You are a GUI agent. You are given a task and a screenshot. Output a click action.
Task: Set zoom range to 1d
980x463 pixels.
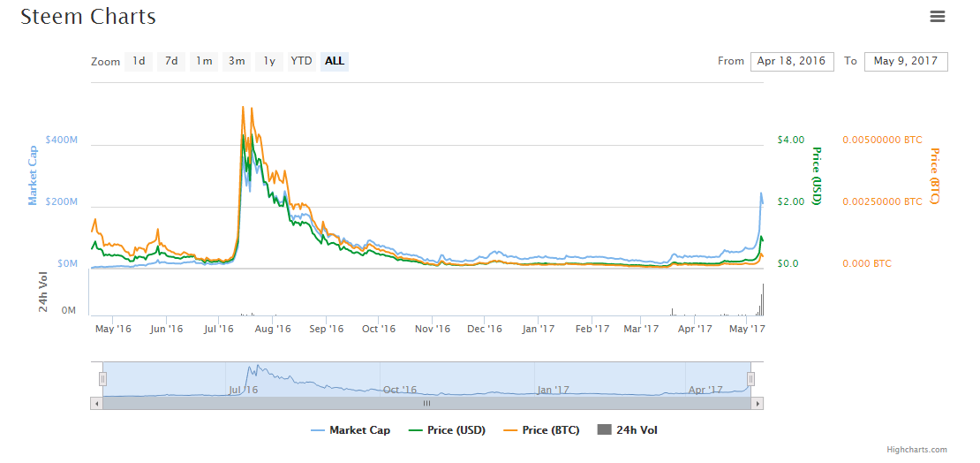tap(139, 61)
